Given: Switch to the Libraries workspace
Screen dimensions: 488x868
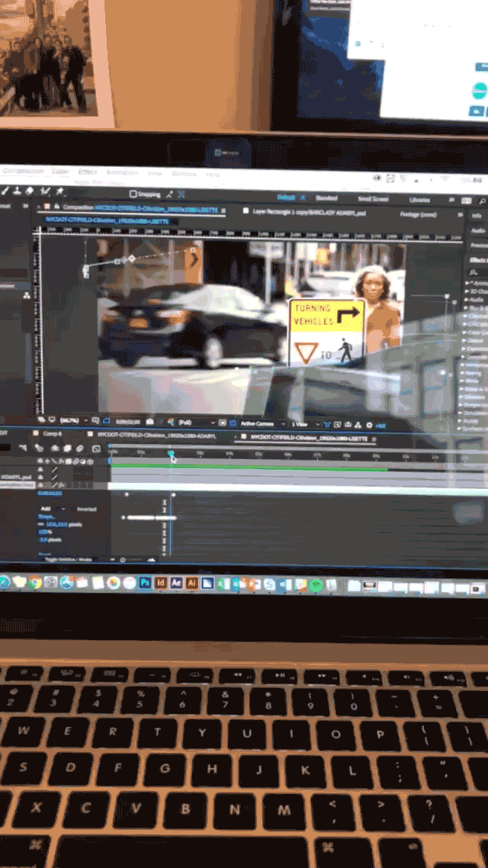Looking at the screenshot, I should click(419, 200).
